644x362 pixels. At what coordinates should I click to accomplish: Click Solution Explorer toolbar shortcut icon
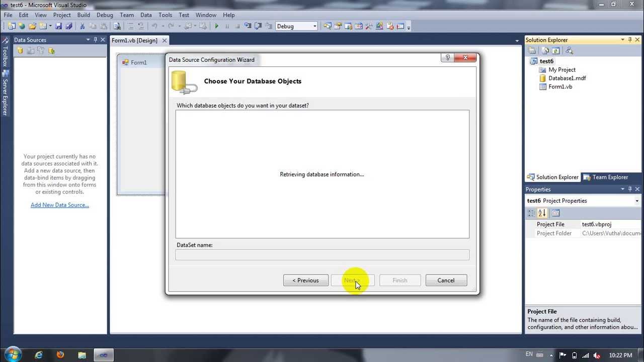coord(328,26)
